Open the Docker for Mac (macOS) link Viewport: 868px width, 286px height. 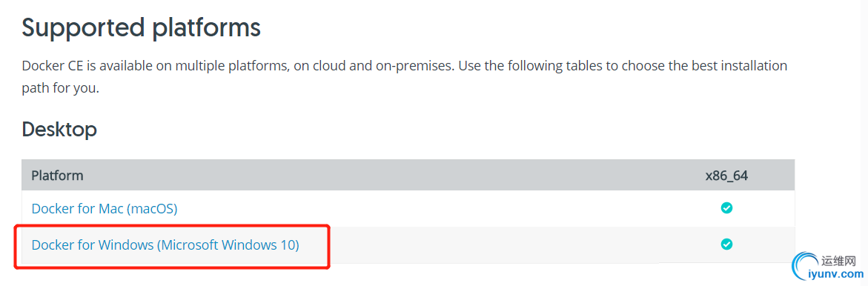pos(104,209)
